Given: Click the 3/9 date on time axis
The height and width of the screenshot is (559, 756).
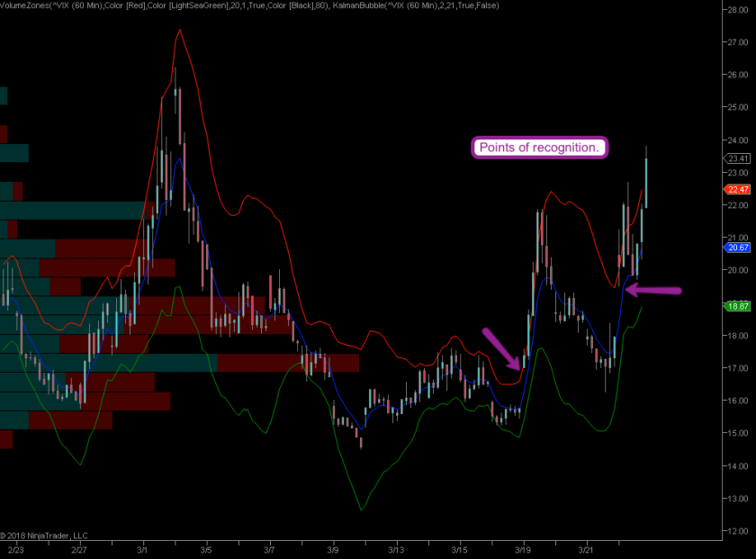Looking at the screenshot, I should (x=332, y=548).
